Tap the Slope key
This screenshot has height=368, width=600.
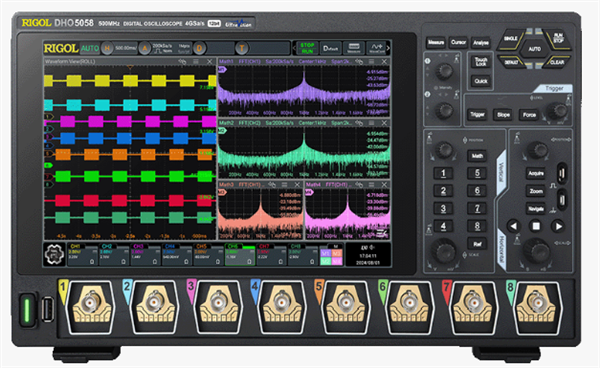point(503,114)
